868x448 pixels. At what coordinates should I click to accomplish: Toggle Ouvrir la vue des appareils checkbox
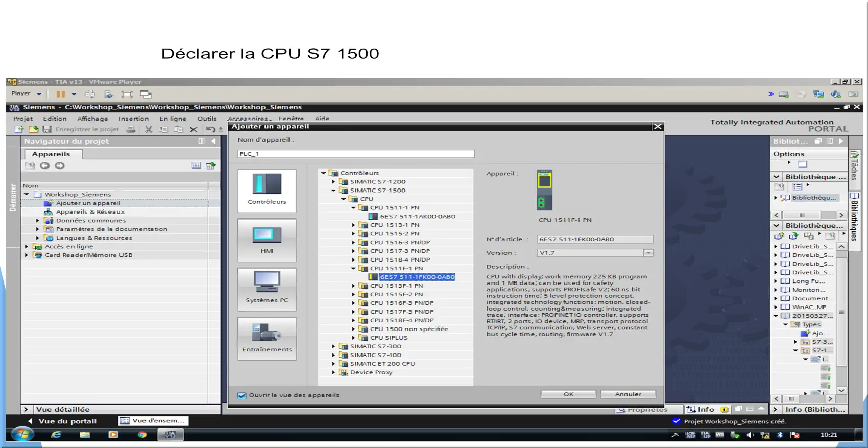pos(242,395)
